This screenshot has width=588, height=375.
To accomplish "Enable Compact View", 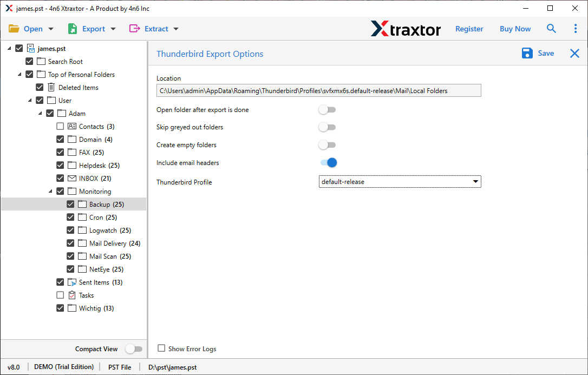I will pyautogui.click(x=134, y=349).
